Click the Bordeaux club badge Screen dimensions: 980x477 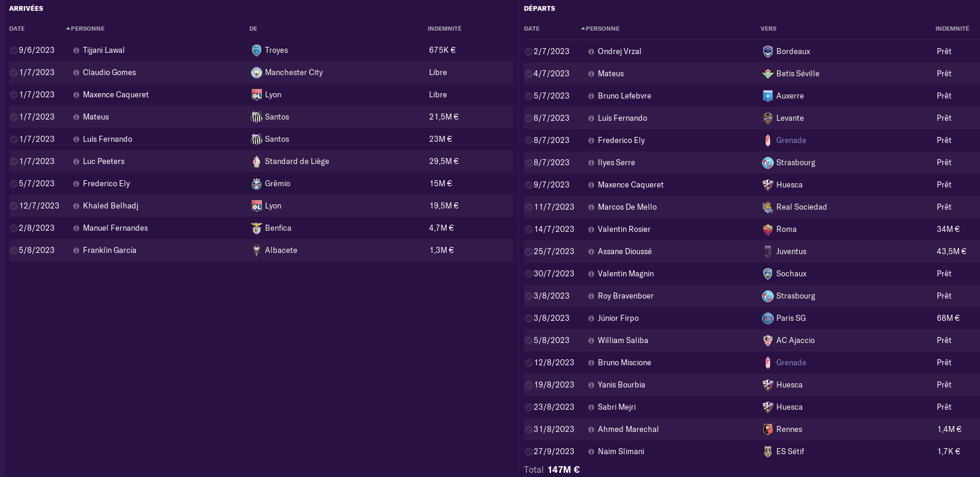pyautogui.click(x=768, y=52)
